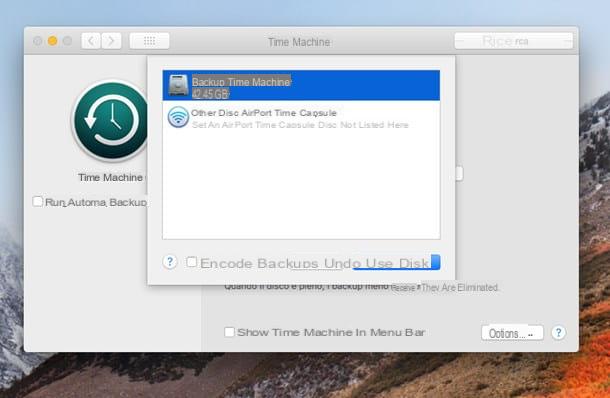
Task: Select the Backup Time Machine hard drive icon
Action: pos(178,85)
